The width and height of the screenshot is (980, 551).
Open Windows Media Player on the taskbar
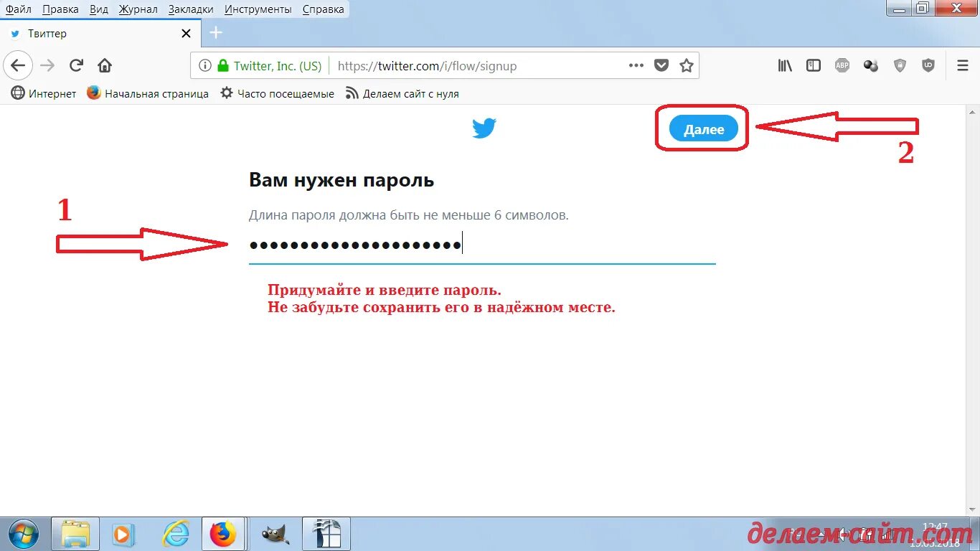[123, 534]
